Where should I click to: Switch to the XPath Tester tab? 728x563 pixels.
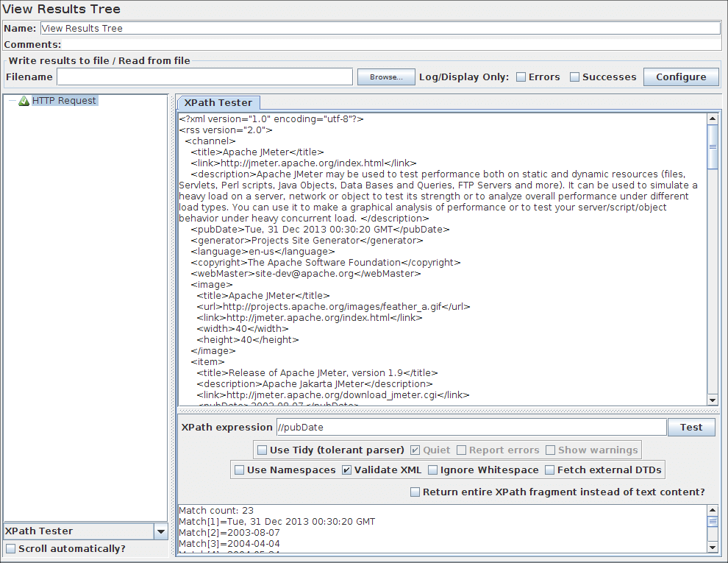218,103
